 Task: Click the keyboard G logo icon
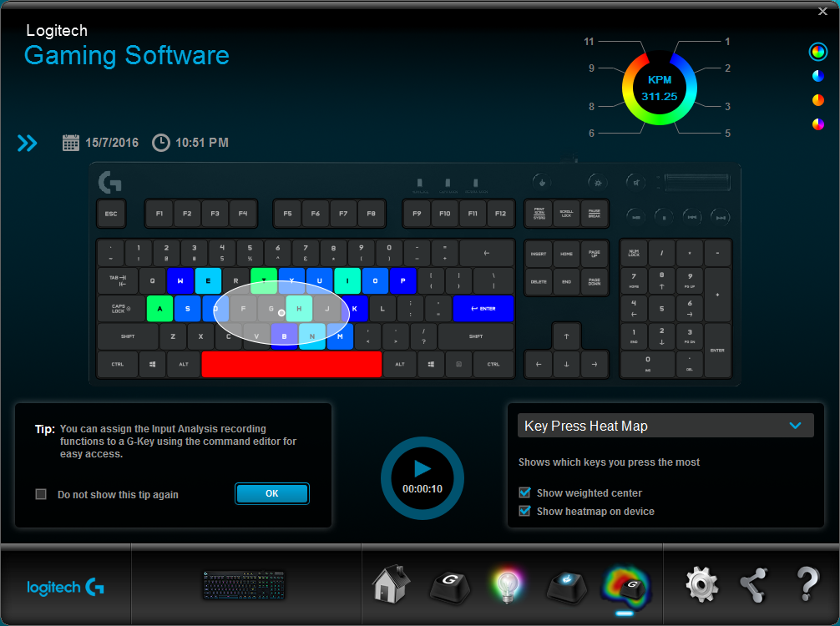tap(110, 182)
